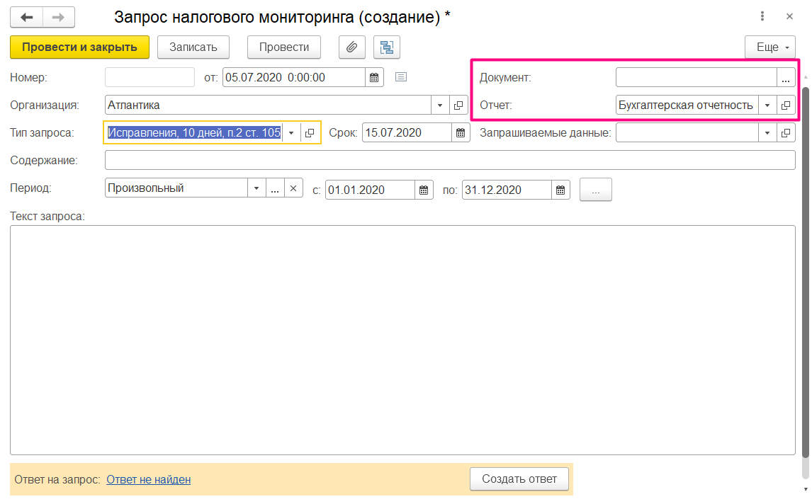Open the Период dropdown list

point(256,188)
